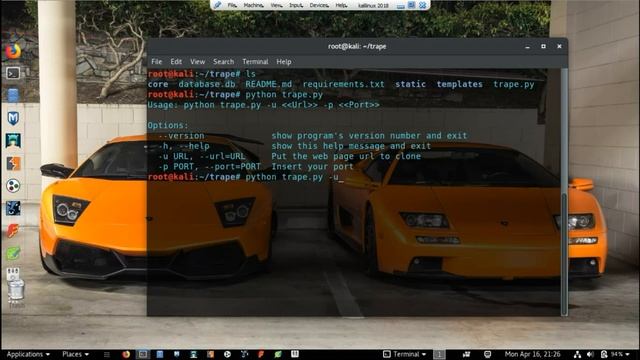The image size is (640, 360).
Task: Open the blue Files icon in the left dock
Action: tap(13, 96)
